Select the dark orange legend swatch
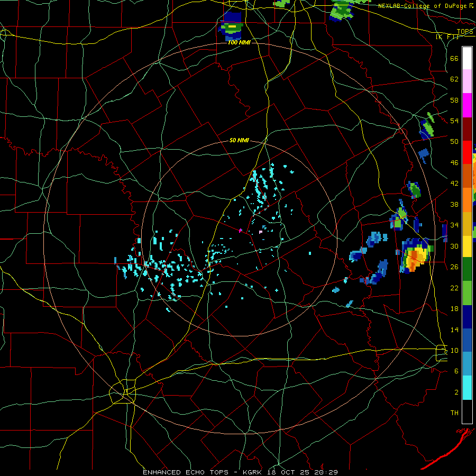 (x=467, y=176)
